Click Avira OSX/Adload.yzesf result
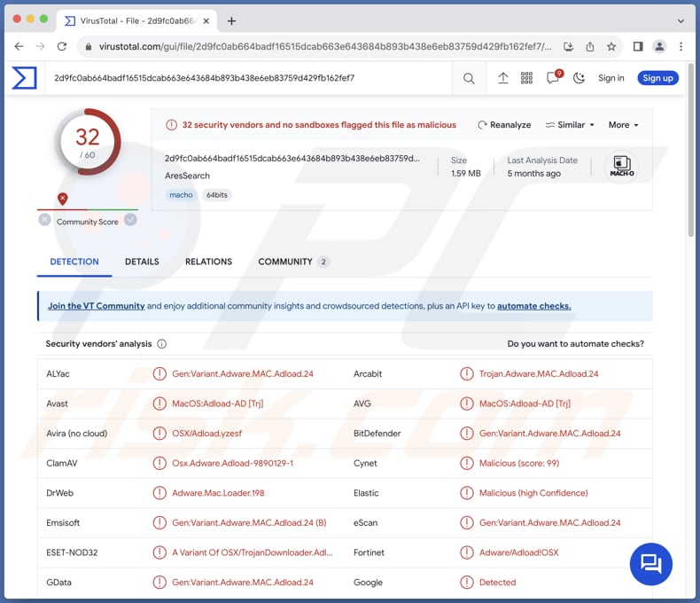700x603 pixels. pos(207,434)
